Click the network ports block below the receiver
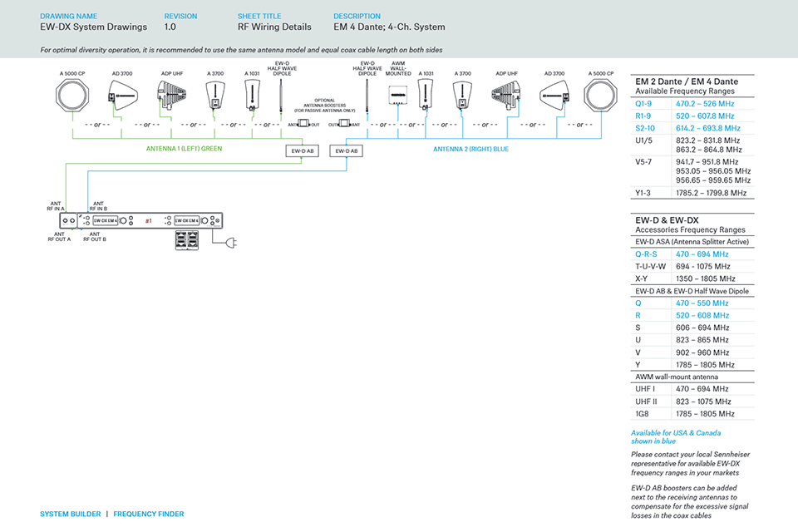This screenshot has width=798, height=532. point(187,240)
